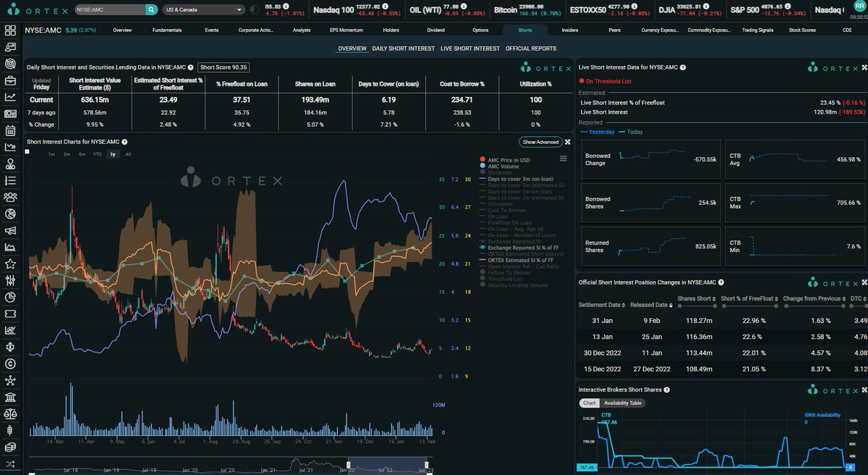Toggle ORTEX Estimated SI % of FF

pos(516,260)
